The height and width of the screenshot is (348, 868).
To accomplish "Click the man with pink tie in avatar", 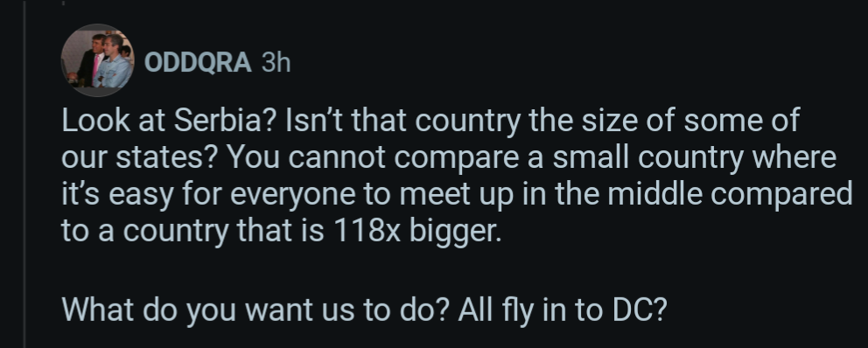I will click(x=90, y=59).
